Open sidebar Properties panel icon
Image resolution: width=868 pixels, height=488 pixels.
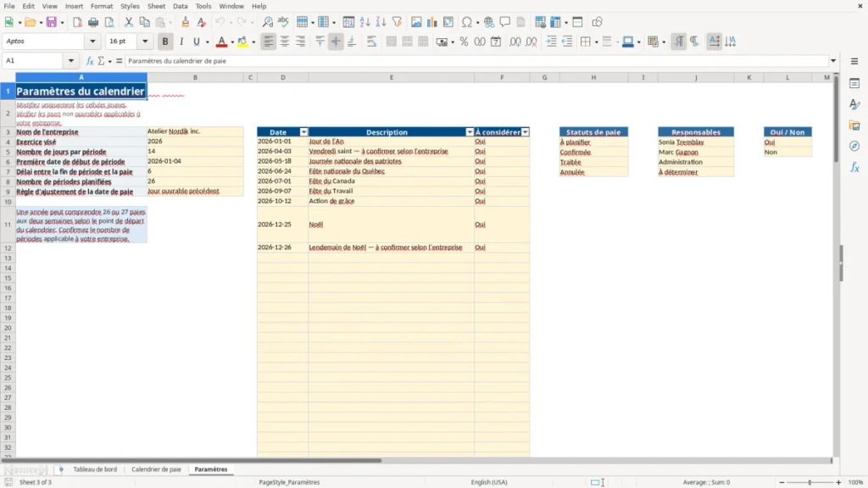(x=854, y=83)
